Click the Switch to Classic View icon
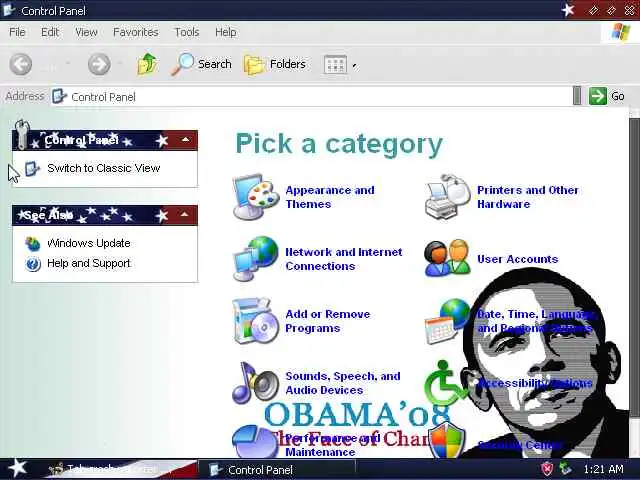Viewport: 640px width, 480px height. coord(33,169)
